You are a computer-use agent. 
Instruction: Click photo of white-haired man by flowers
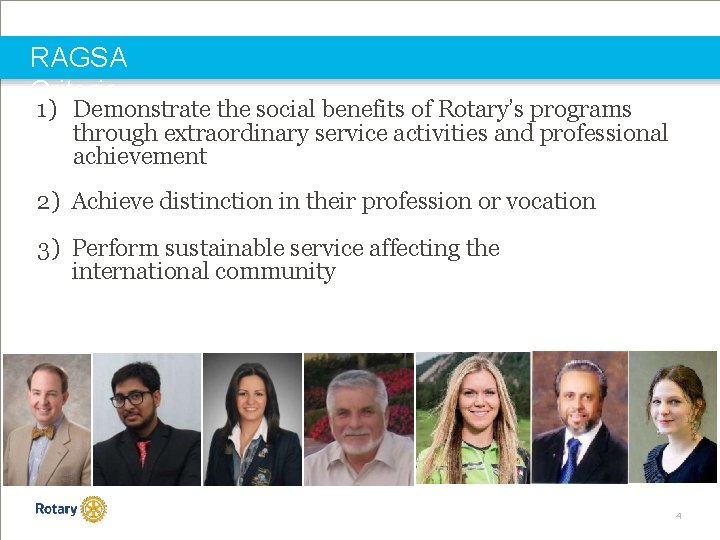358,419
